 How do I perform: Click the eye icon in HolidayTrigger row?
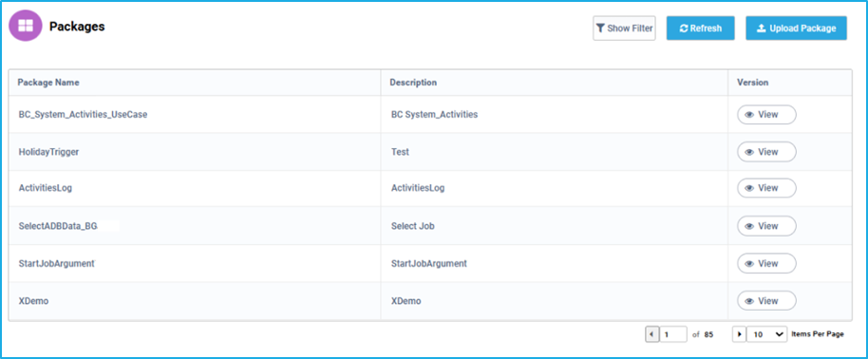pyautogui.click(x=749, y=152)
